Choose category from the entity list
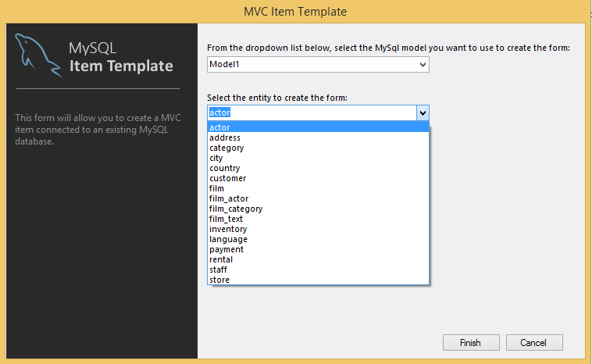 318,148
